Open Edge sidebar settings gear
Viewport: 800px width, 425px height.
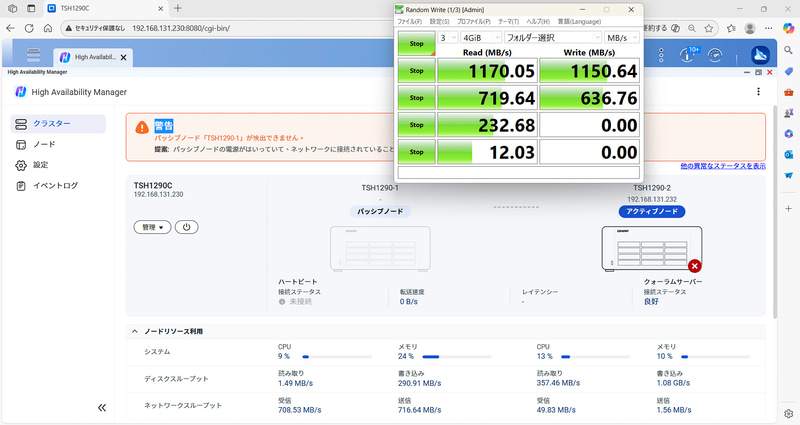click(789, 413)
